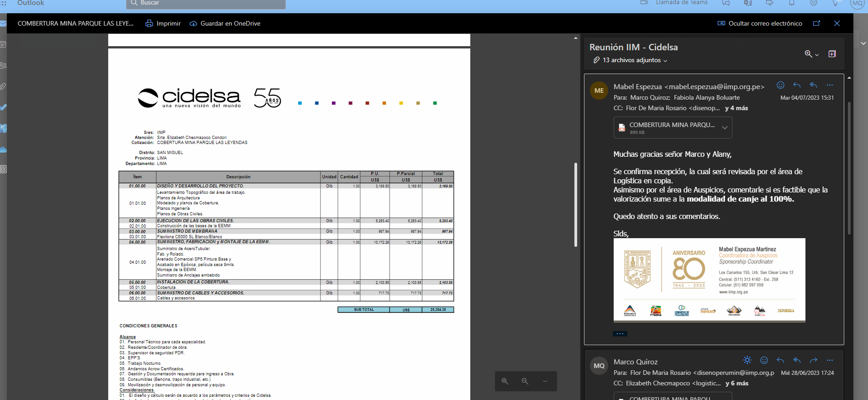The width and height of the screenshot is (868, 400).
Task: Open MQ account profile avatar
Action: pyautogui.click(x=857, y=3)
